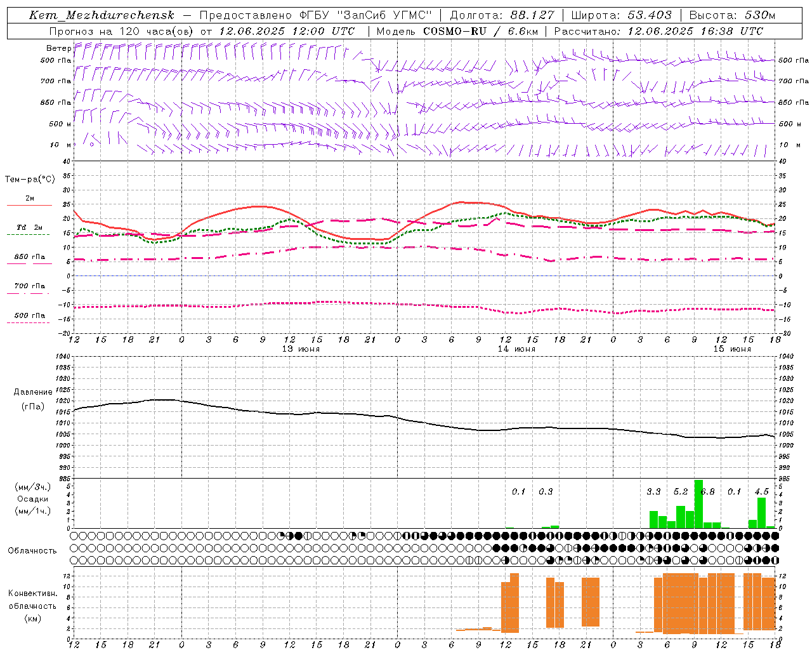Image resolution: width=812 pixels, height=650 pixels.
Task: Click the Td 2м dew point legend entry
Action: coord(29,227)
